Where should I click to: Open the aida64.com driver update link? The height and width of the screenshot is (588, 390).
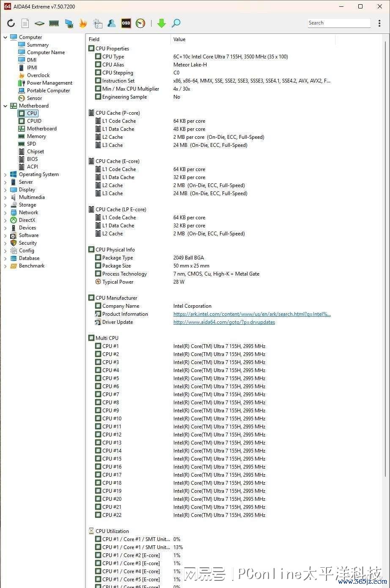click(224, 322)
